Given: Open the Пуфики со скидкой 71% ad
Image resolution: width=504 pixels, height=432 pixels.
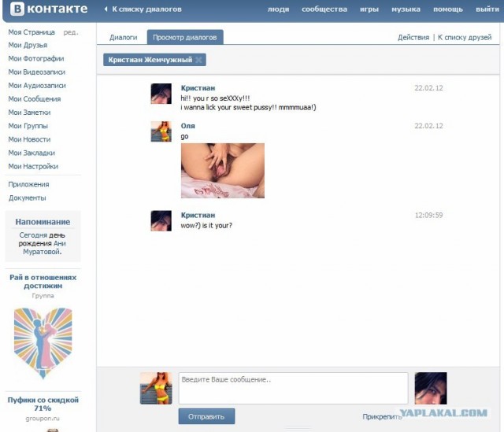Looking at the screenshot, I should (43, 404).
